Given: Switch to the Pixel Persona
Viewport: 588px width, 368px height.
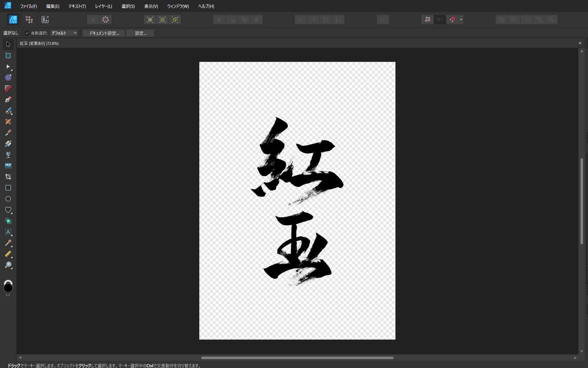Looking at the screenshot, I should click(x=29, y=20).
